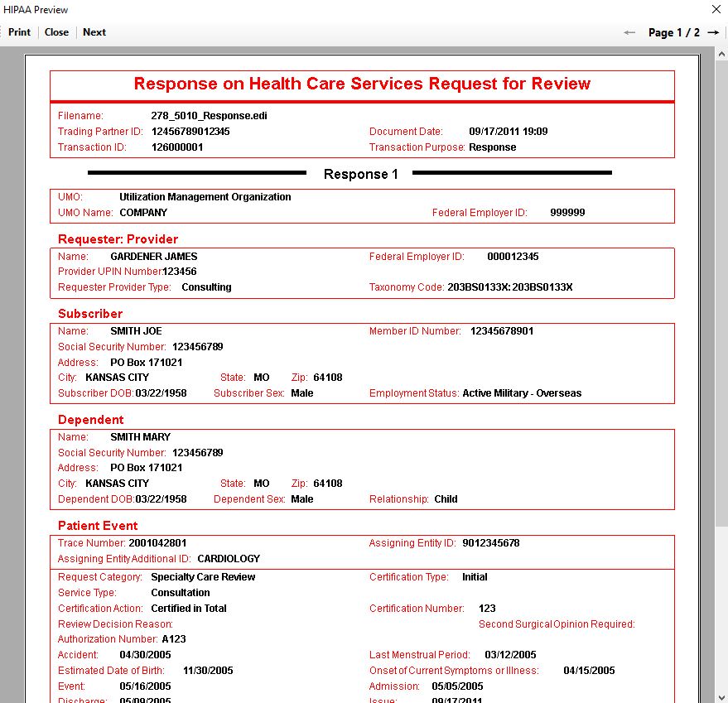Click Trace Number 2001042801
728x703 pixels.
click(157, 543)
